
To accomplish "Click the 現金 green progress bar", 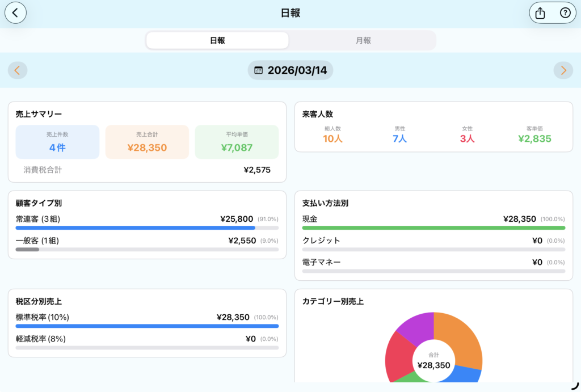I will (433, 228).
